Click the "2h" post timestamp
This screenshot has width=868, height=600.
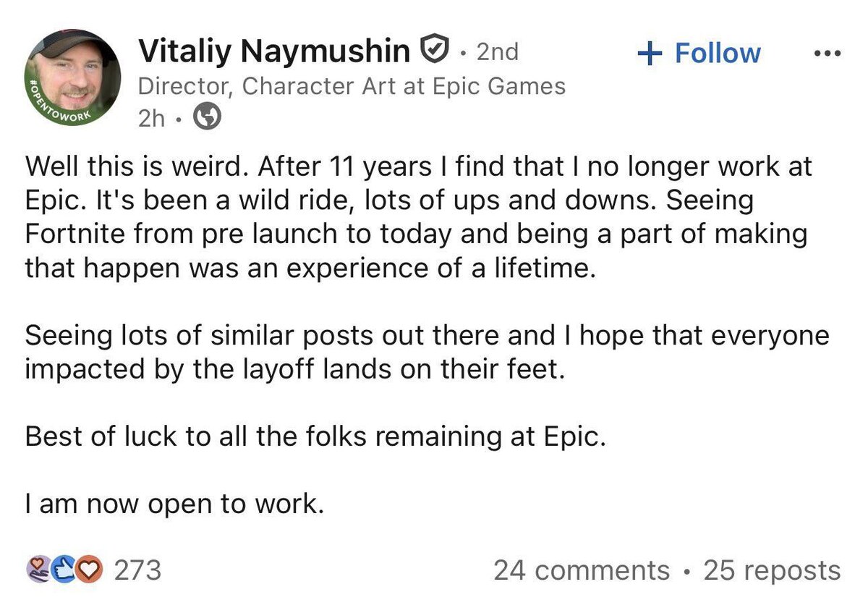151,119
